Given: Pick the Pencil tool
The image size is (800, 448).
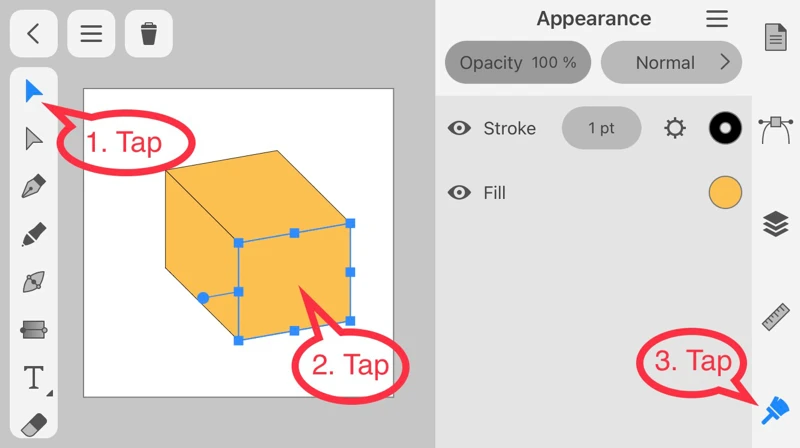Looking at the screenshot, I should pos(34,235).
